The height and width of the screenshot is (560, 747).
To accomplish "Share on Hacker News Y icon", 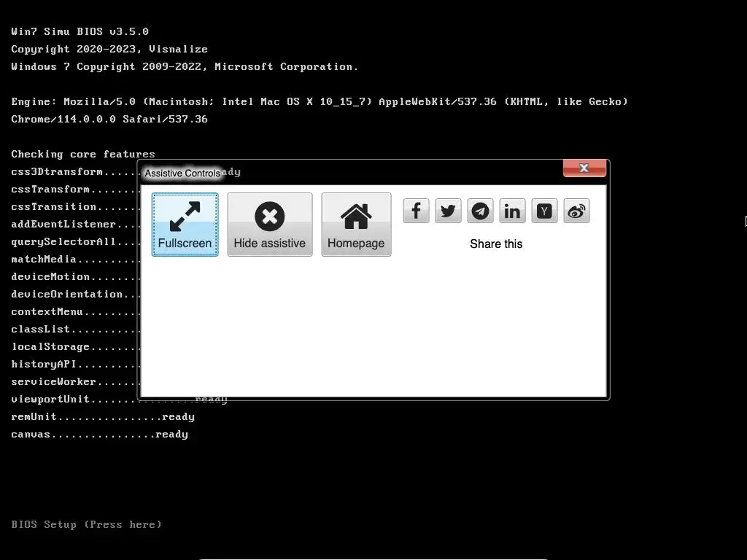I will pyautogui.click(x=544, y=211).
